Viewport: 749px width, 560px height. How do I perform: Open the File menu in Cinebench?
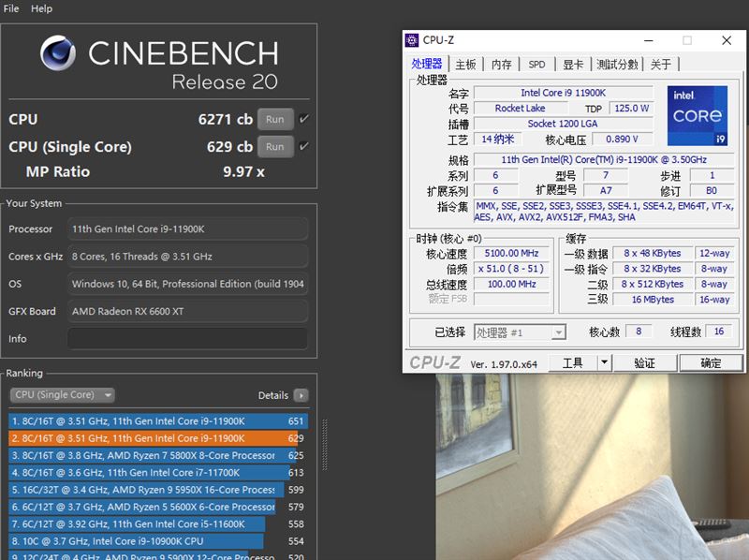tap(11, 8)
